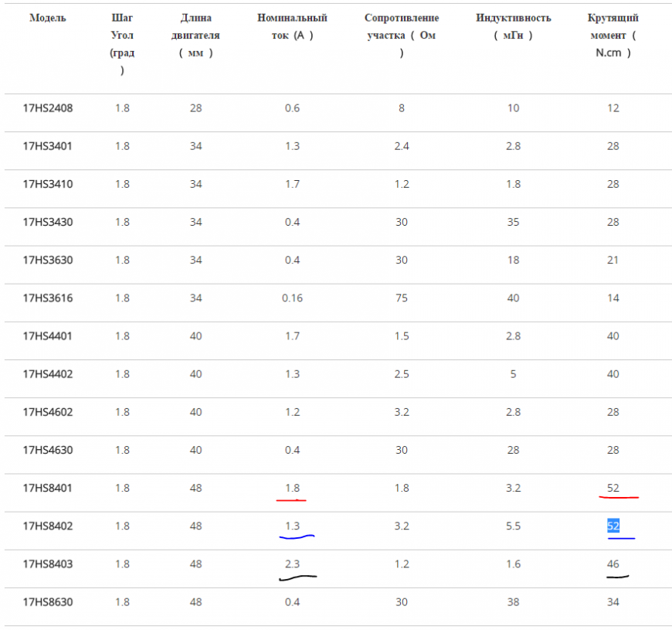
Task: Select the "Индуктивность (мГн)" header
Action: tap(514, 26)
